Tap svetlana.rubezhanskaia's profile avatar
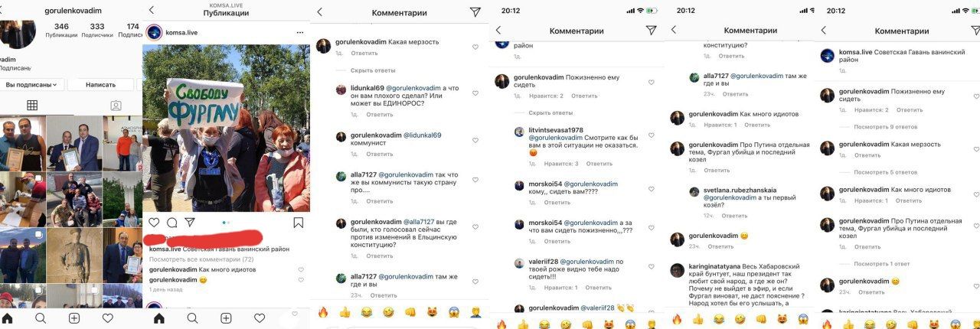 click(694, 193)
